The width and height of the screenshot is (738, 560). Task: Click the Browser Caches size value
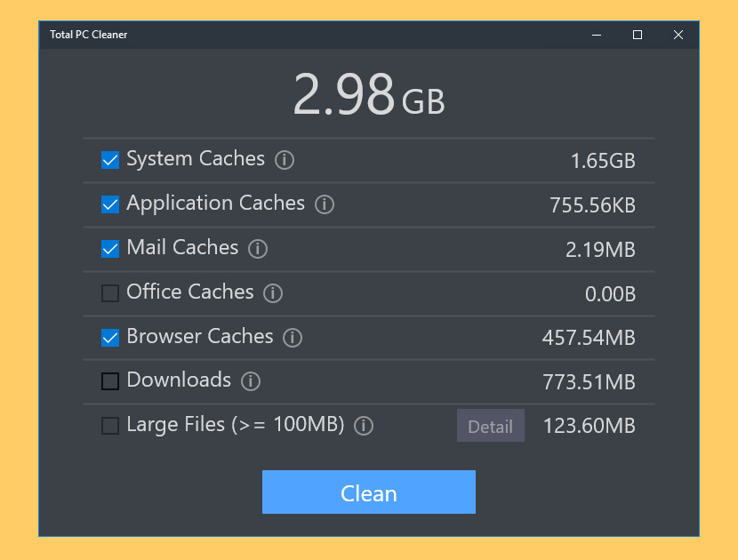589,338
